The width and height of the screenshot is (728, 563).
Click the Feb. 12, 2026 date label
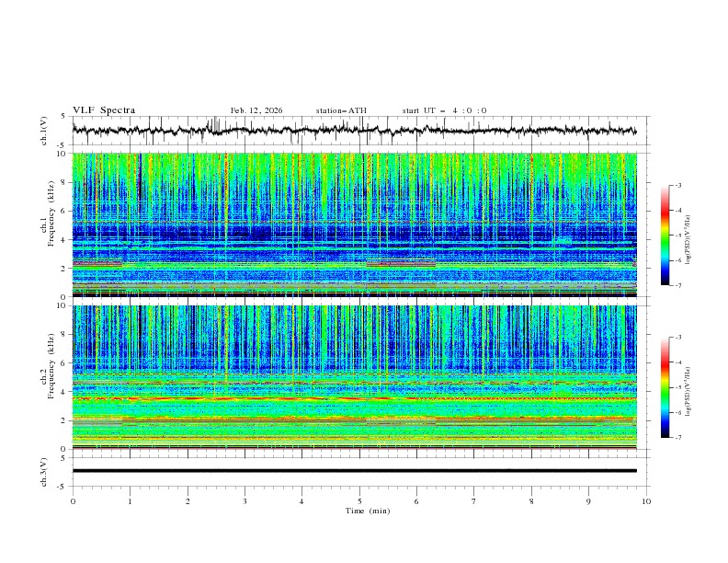256,110
